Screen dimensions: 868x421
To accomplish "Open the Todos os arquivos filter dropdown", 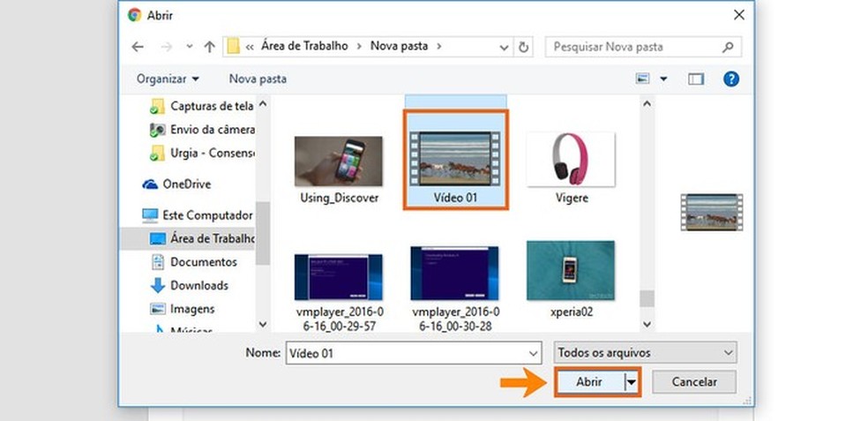I will 645,353.
